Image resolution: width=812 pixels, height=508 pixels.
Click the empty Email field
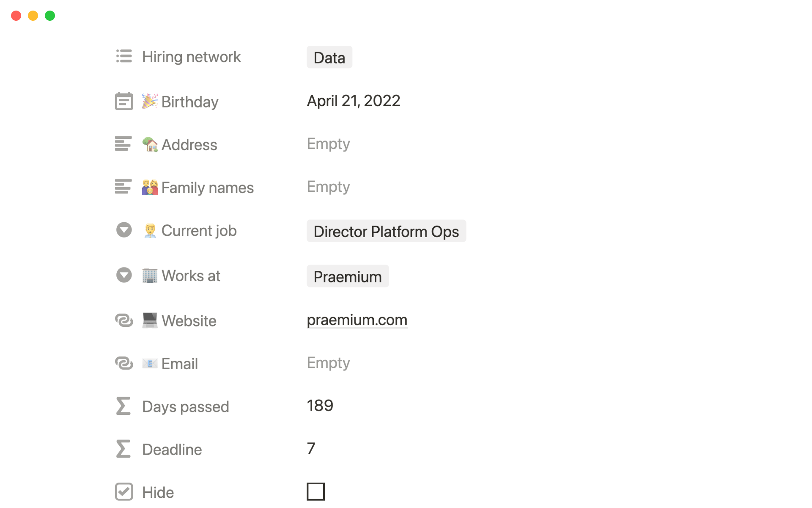tap(328, 363)
